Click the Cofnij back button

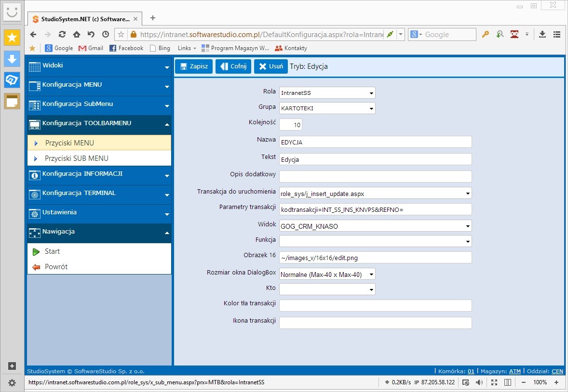(233, 66)
